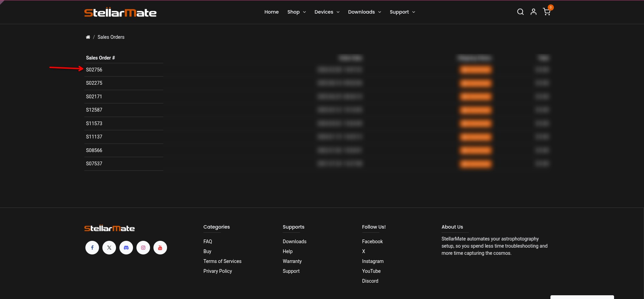Open the X text link under Follow Us
The width and height of the screenshot is (644, 299).
pyautogui.click(x=364, y=251)
